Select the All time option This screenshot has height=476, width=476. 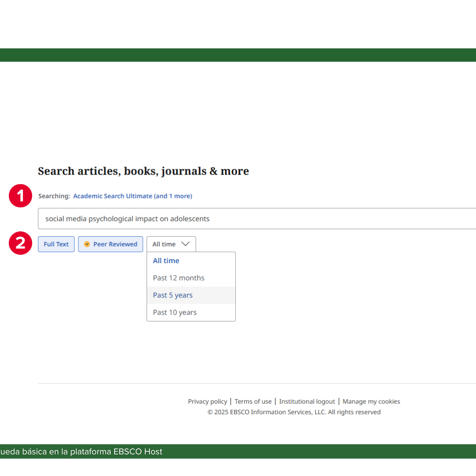point(166,260)
